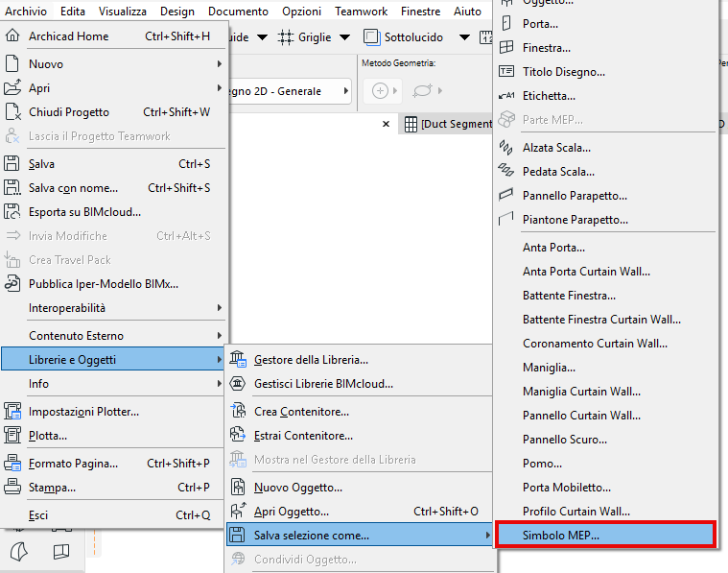Open the Disegno 2D - Generale dropdown

(291, 91)
